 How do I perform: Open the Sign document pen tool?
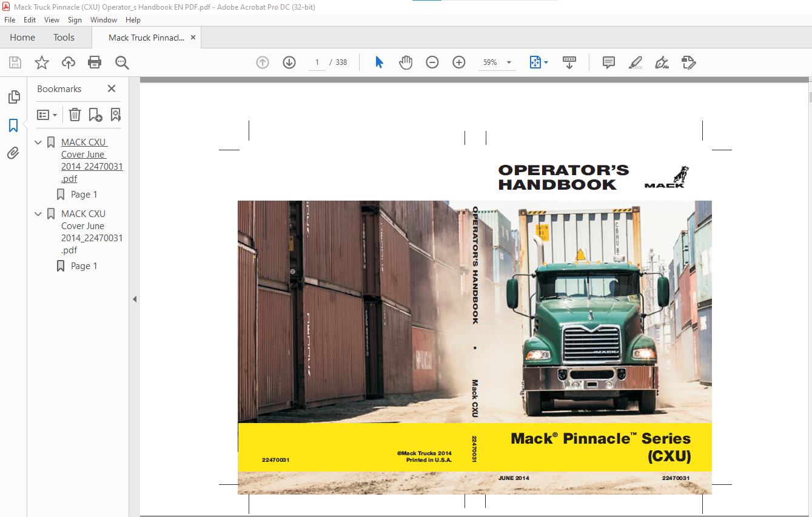pyautogui.click(x=662, y=62)
